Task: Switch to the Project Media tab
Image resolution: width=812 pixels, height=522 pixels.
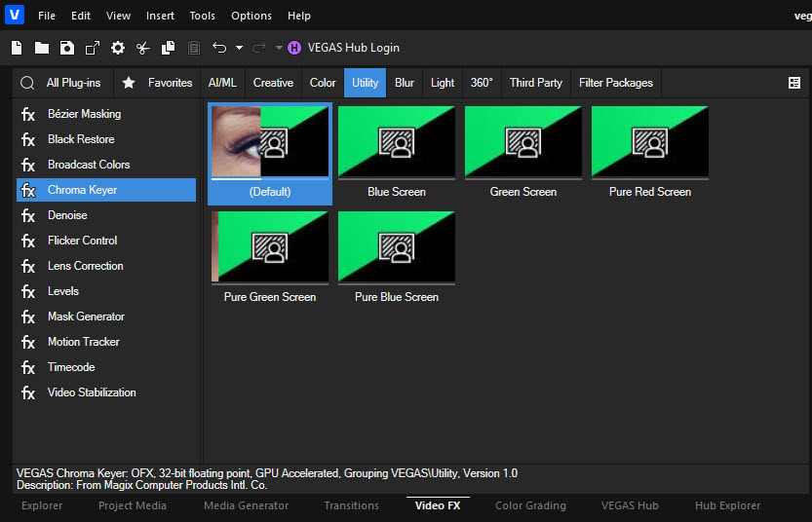Action: point(133,506)
